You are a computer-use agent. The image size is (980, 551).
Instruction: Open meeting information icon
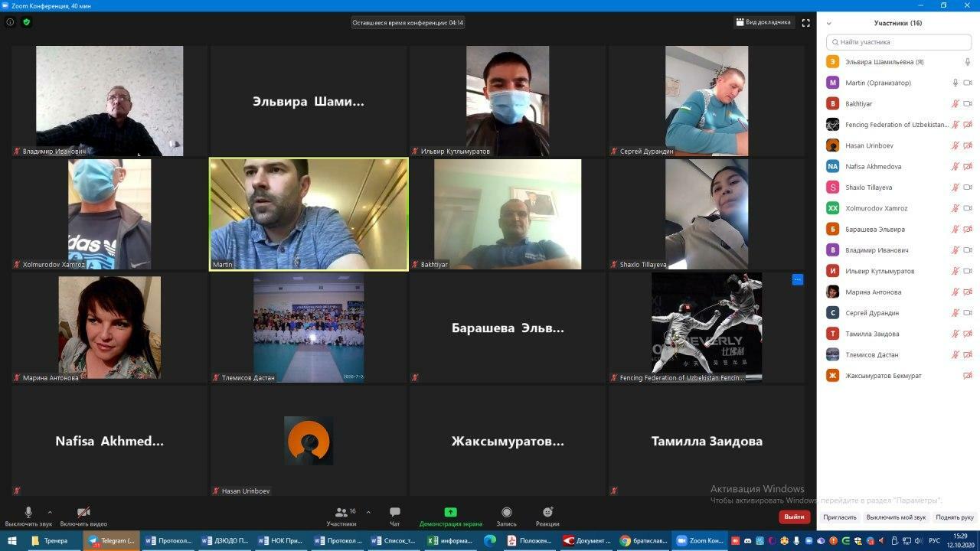pyautogui.click(x=10, y=22)
